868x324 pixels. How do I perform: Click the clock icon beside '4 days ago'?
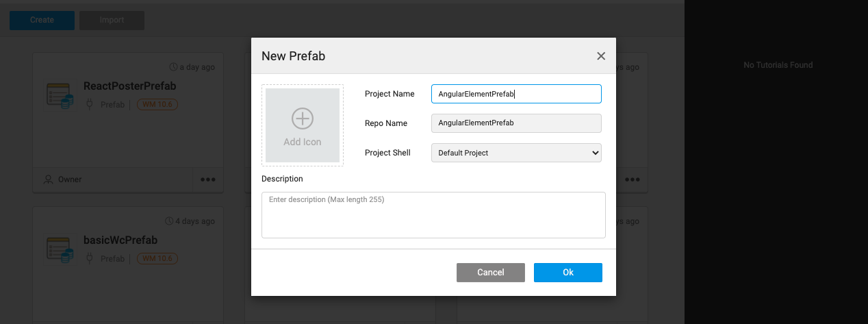coord(169,221)
